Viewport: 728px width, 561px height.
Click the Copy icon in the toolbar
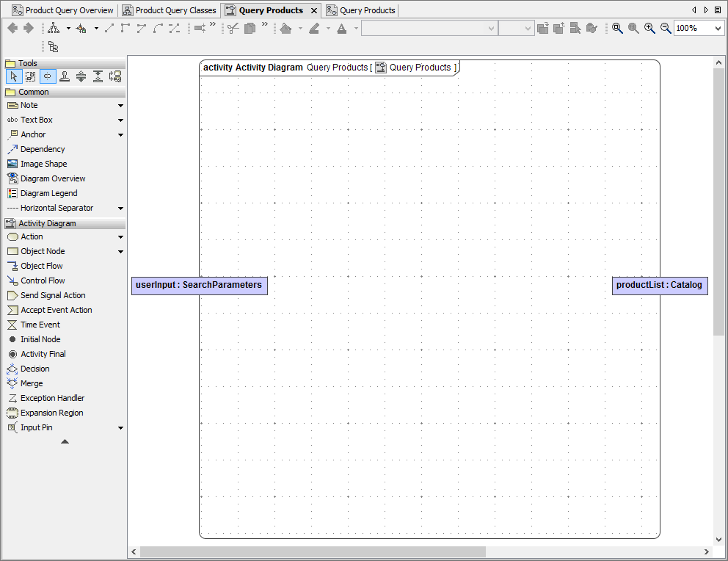point(249,28)
